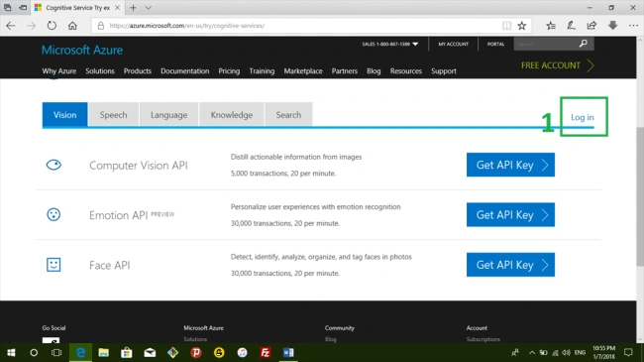Viewport: 644px width, 362px height.
Task: Open Word from the taskbar
Action: (288, 352)
